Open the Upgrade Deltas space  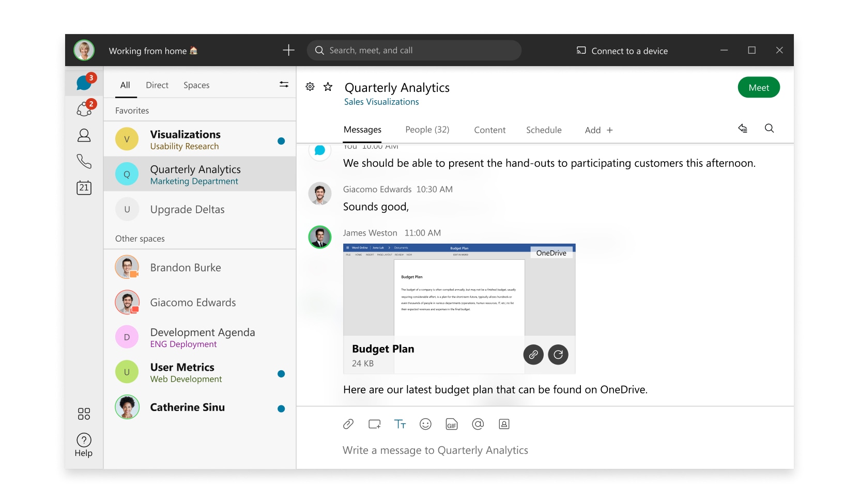(x=199, y=209)
